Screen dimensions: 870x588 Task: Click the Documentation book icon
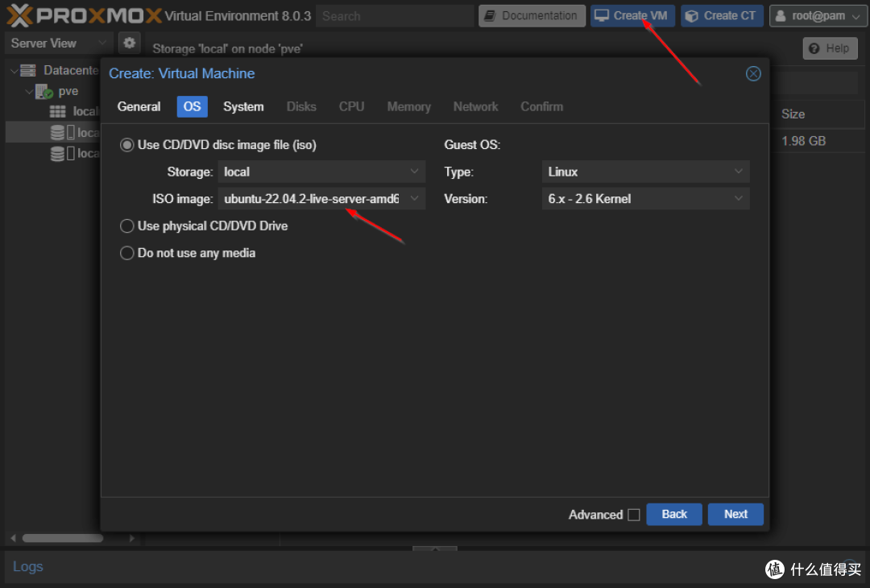pyautogui.click(x=490, y=16)
